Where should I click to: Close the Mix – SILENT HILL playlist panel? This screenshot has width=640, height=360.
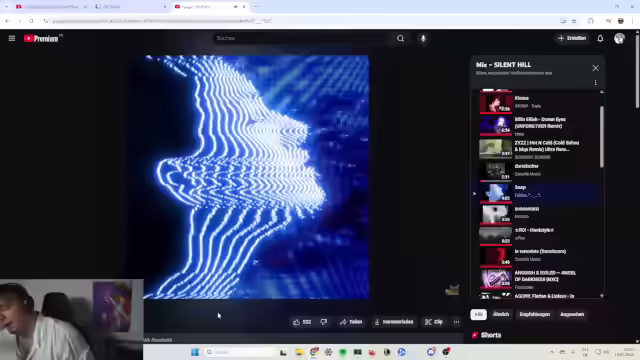click(x=596, y=68)
